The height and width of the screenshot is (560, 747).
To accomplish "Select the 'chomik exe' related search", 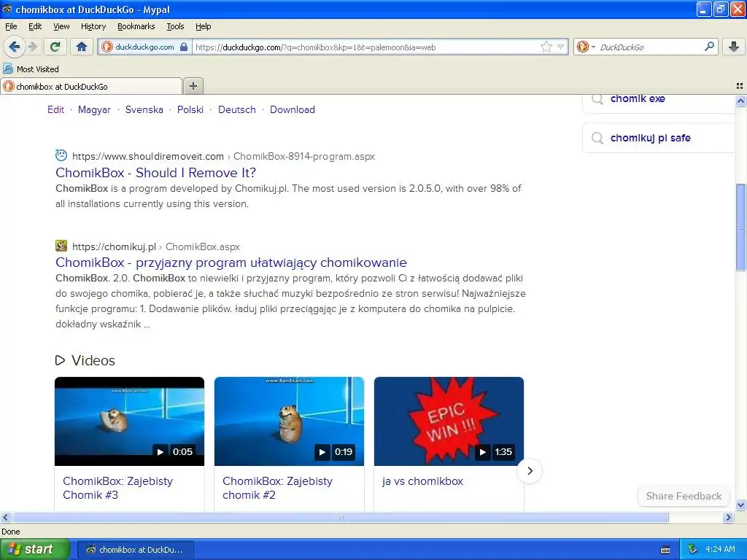I will pos(638,98).
